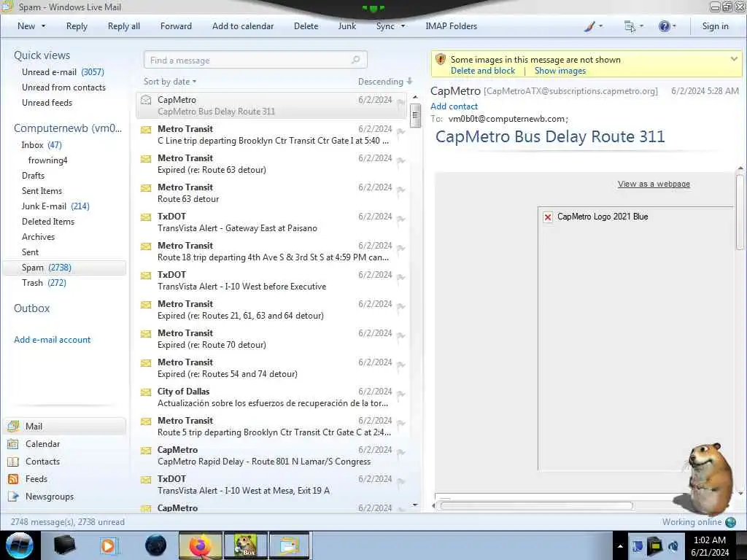Click the search magnifier icon in Find box

pyautogui.click(x=355, y=60)
